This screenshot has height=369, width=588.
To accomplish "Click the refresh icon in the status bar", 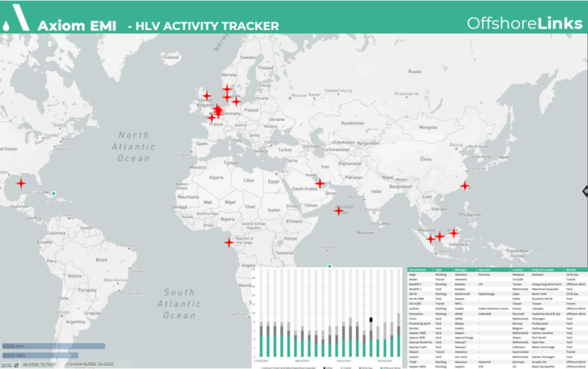I will tap(16, 365).
